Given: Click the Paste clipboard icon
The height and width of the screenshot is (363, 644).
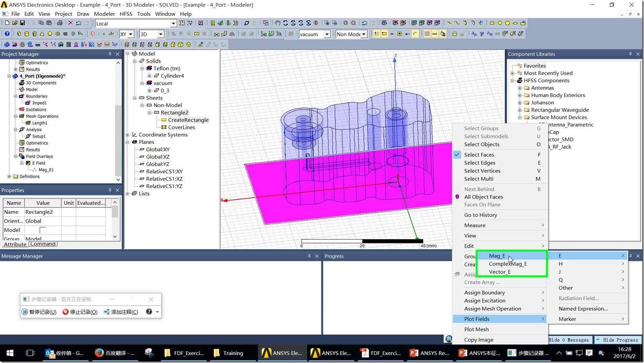Looking at the screenshot, I should pos(49,23).
